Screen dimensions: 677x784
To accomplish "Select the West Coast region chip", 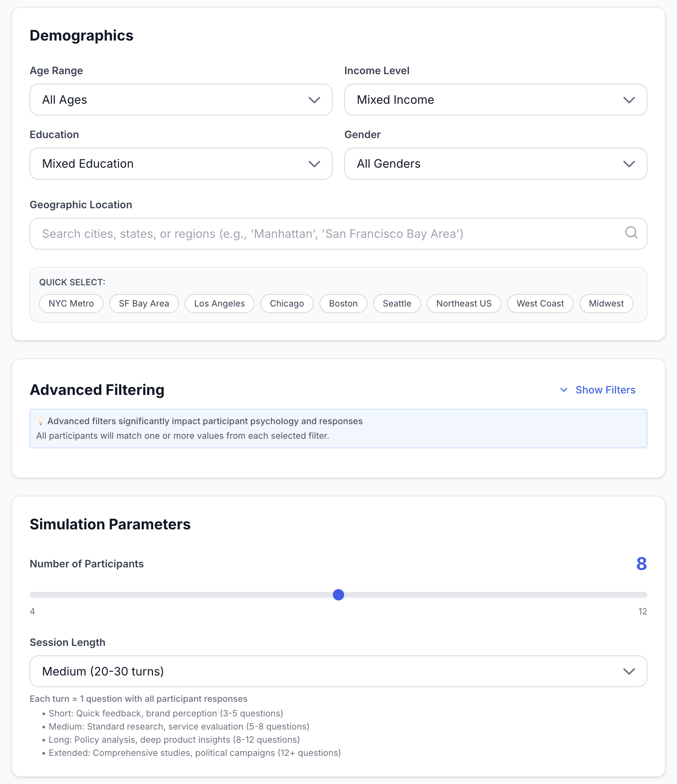I will click(x=540, y=304).
